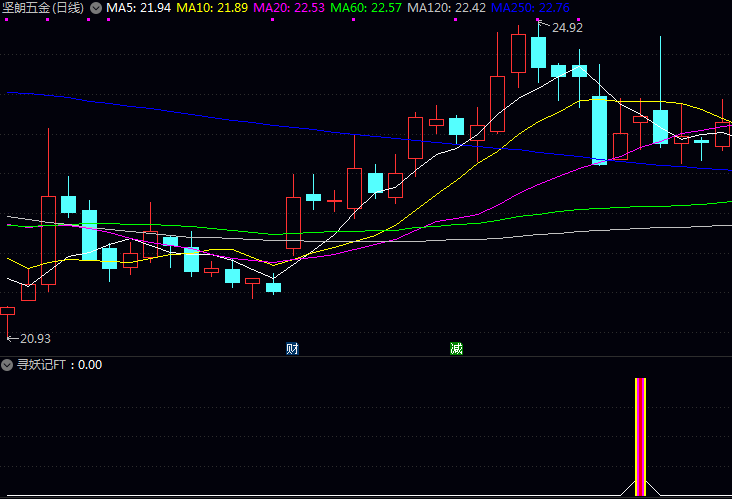This screenshot has height=499, width=732.
Task: Click the magenta-yellow signal bar in 寻妖记FT panel
Action: [640, 436]
